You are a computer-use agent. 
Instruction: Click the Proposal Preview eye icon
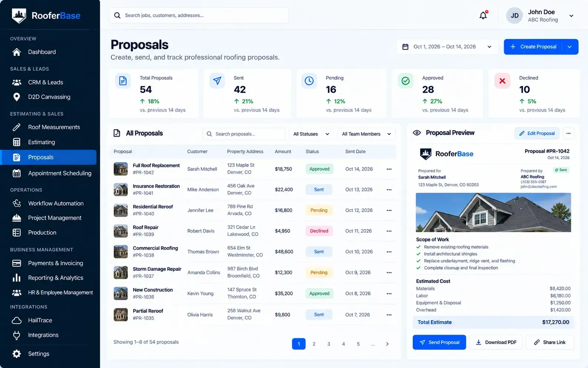click(x=417, y=133)
